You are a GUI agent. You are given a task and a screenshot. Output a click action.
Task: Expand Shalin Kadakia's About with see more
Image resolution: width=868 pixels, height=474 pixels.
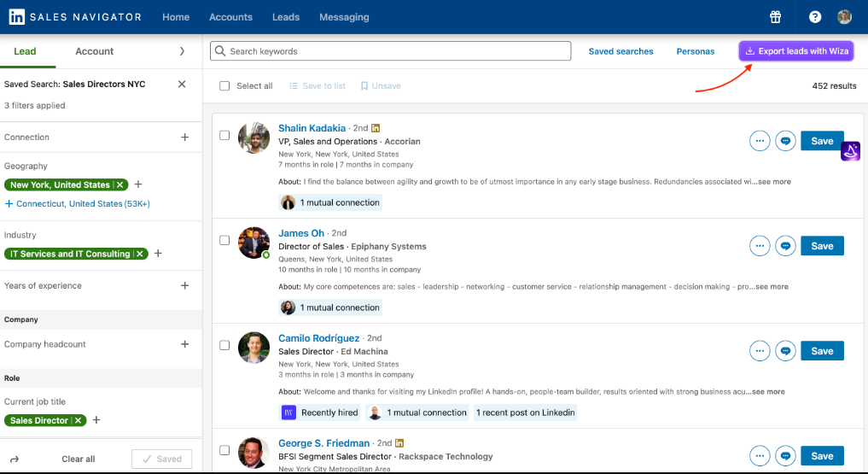click(x=774, y=182)
